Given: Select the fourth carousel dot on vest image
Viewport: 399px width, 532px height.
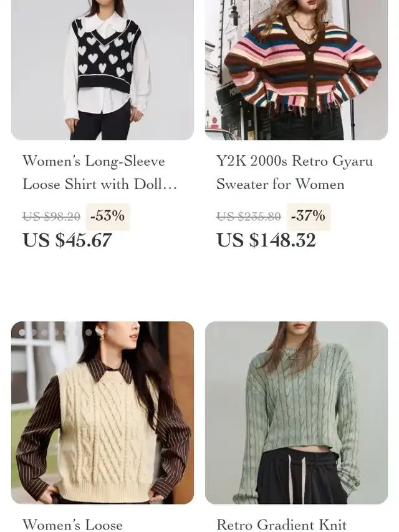Looking at the screenshot, I should (56, 332).
